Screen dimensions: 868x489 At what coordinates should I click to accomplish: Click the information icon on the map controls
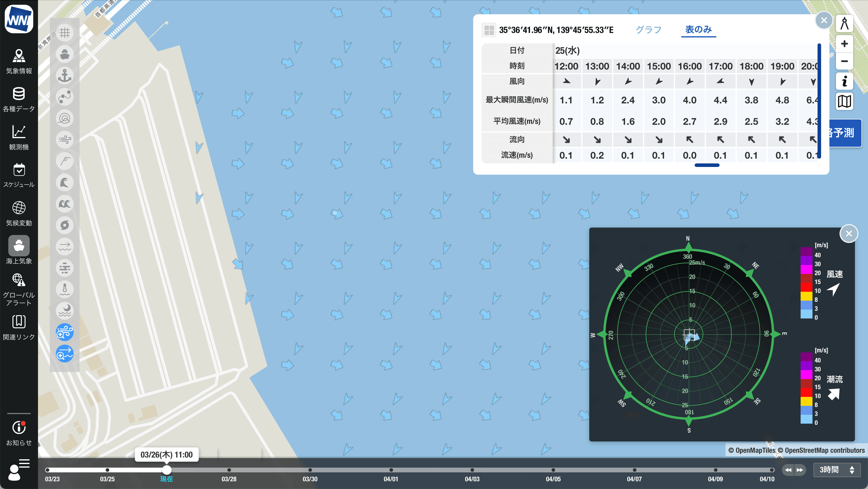(x=844, y=81)
